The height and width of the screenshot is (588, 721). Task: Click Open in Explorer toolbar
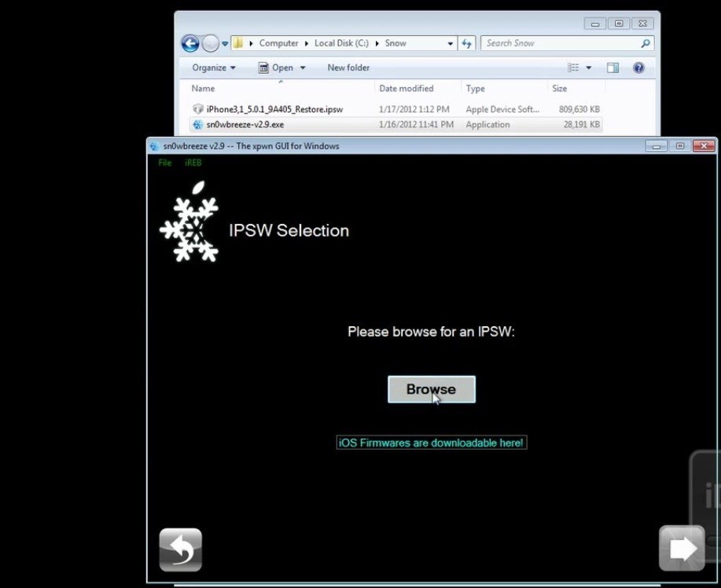(276, 68)
